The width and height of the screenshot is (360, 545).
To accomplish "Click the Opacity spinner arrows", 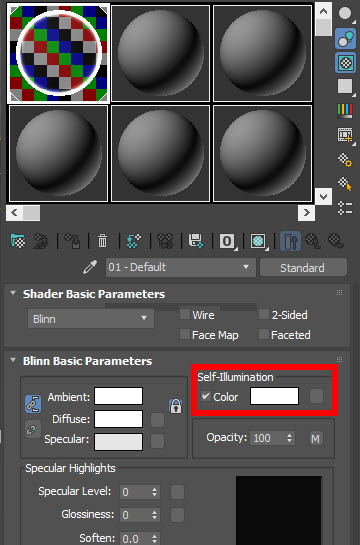I will [x=289, y=438].
